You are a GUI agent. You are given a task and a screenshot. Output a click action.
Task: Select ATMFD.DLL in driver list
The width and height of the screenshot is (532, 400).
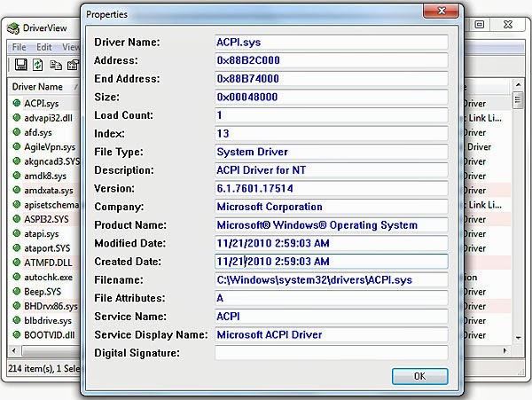pyautogui.click(x=48, y=263)
